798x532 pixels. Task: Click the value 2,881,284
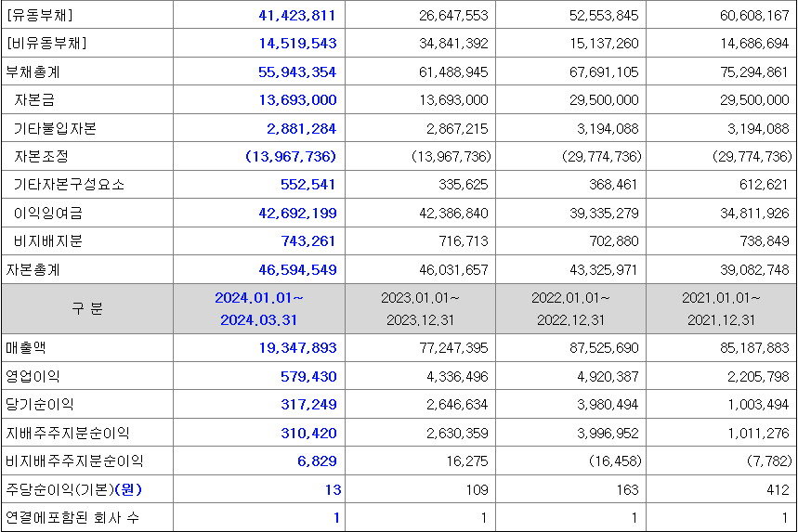(x=301, y=128)
